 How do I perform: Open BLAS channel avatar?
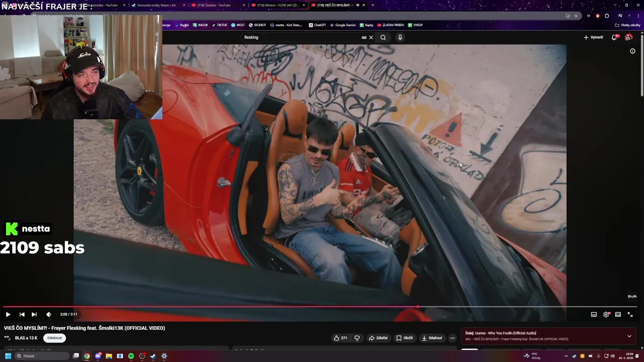pos(7,338)
